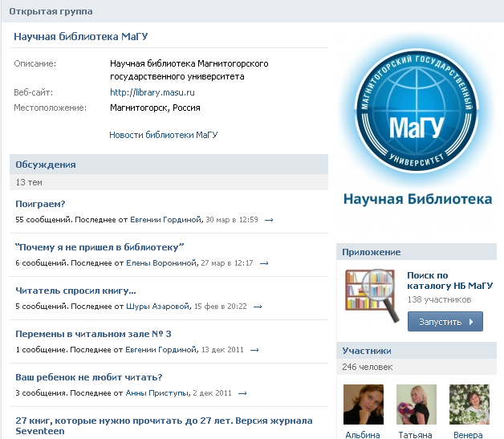Click the Запустить button
Screen dimensions: 504x439
pos(445,321)
